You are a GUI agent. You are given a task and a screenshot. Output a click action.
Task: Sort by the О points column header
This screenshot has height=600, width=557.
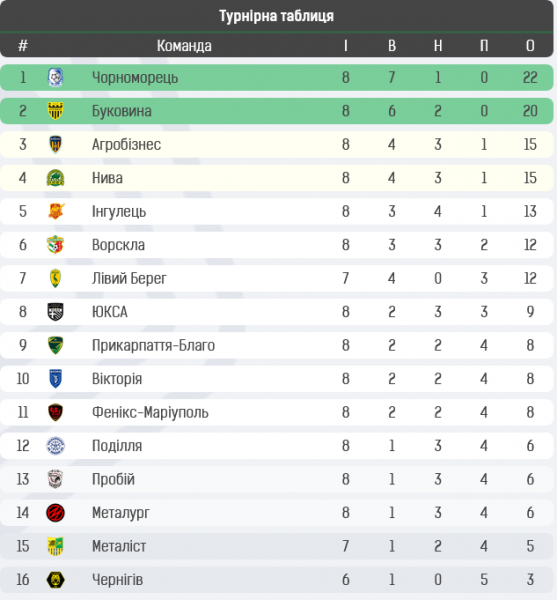(x=530, y=46)
